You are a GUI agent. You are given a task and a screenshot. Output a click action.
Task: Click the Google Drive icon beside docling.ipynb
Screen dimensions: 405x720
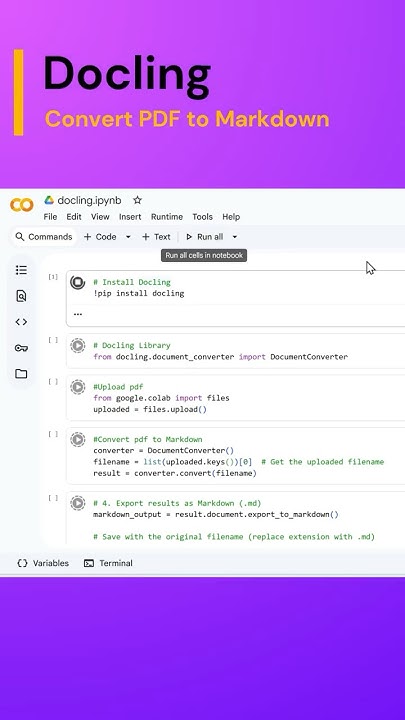pos(49,200)
